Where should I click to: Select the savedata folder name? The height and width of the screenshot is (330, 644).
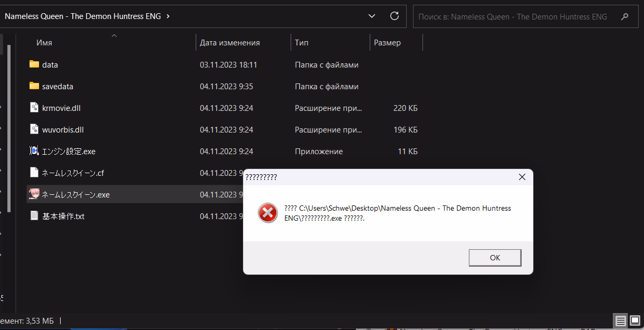point(57,86)
